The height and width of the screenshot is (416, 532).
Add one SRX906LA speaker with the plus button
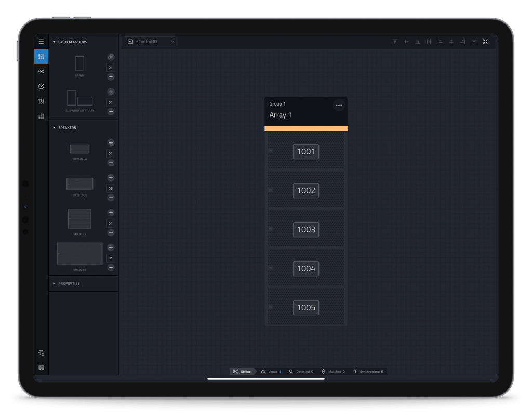click(x=111, y=142)
